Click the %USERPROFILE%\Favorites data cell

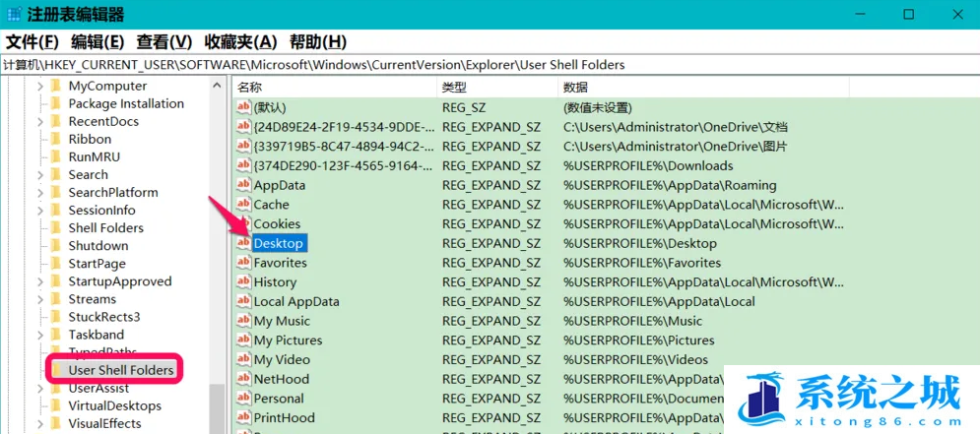(642, 263)
